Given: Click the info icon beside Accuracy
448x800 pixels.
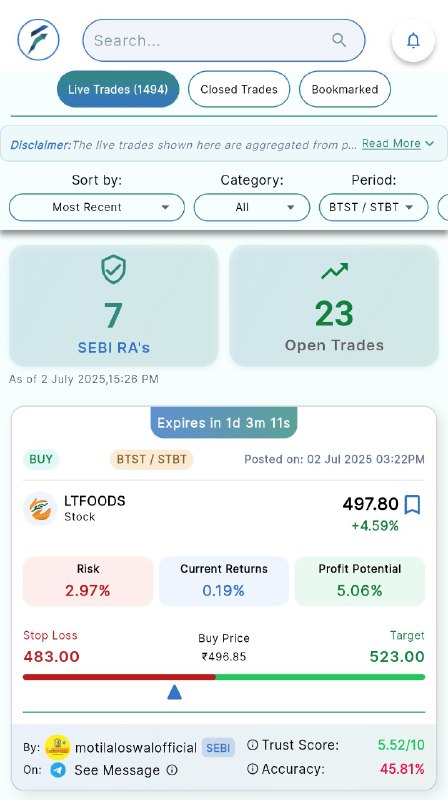Looking at the screenshot, I should (252, 768).
